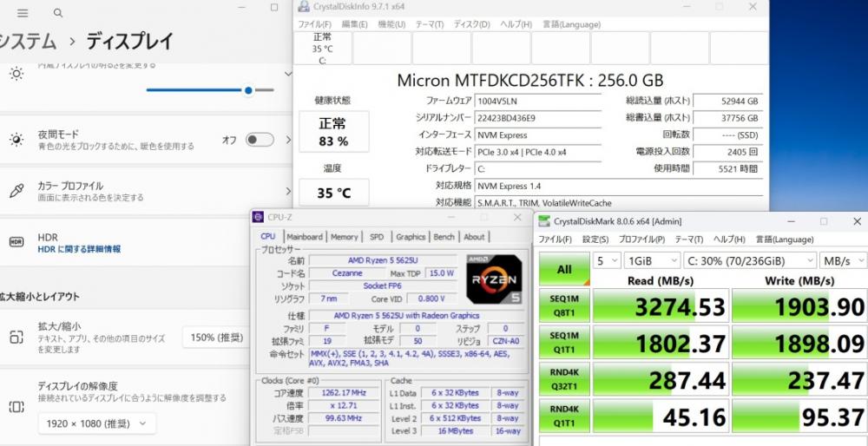Open CrystalDiskInfo ディスク(D) menu
This screenshot has height=446, width=868.
tap(471, 24)
